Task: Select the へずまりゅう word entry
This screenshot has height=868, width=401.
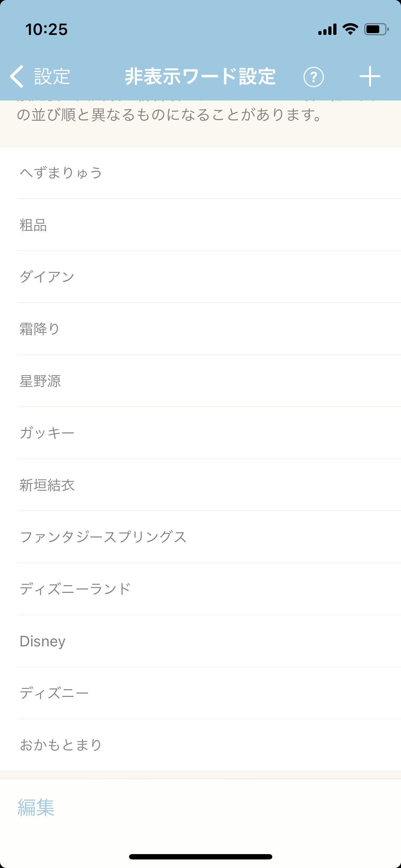Action: 200,173
